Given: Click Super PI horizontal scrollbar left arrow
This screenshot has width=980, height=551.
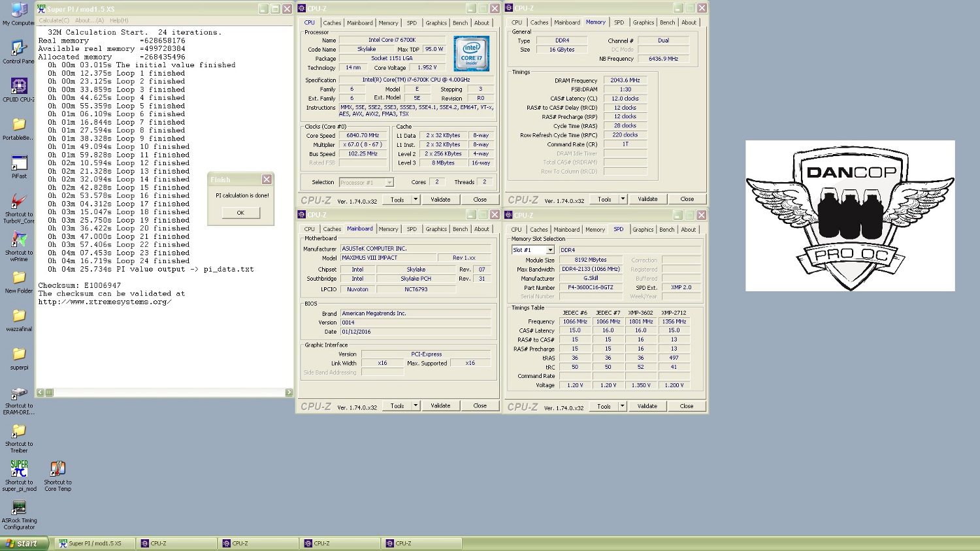Looking at the screenshot, I should [x=41, y=392].
